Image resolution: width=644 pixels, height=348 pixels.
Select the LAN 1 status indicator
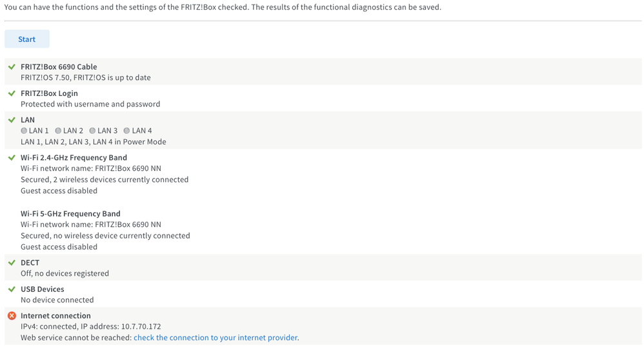coord(25,131)
